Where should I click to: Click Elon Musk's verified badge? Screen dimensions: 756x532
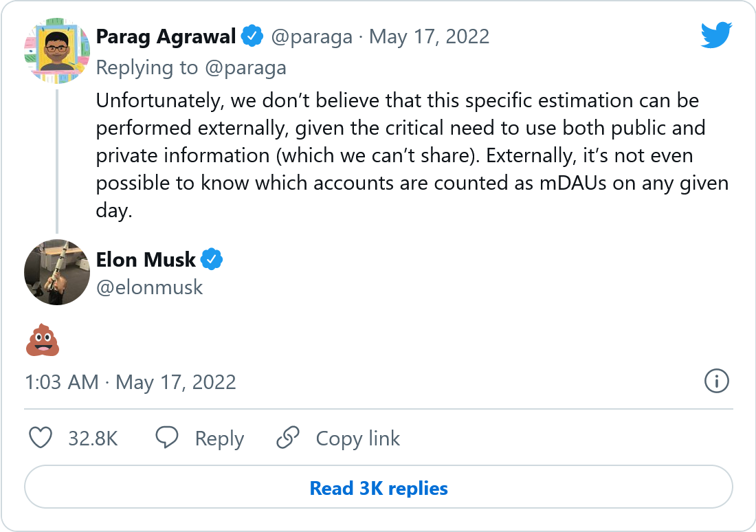212,260
